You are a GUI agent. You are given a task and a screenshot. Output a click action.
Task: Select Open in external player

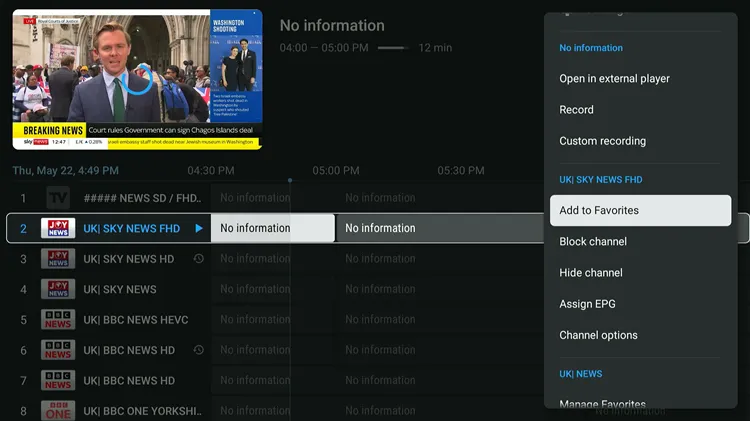[x=640, y=78]
